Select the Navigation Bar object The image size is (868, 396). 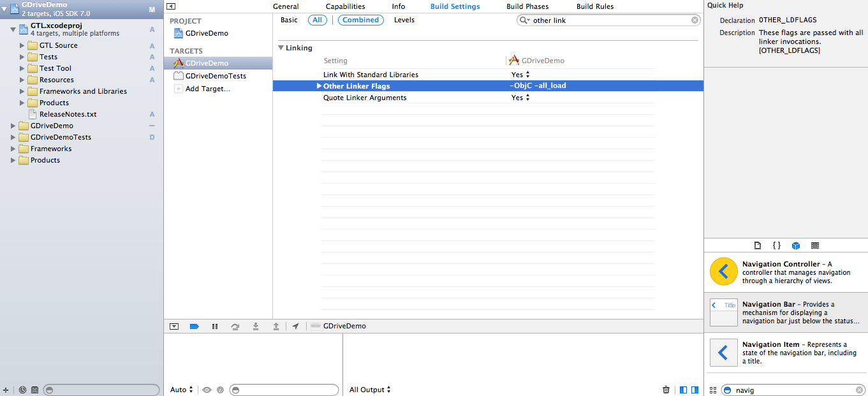tap(786, 312)
